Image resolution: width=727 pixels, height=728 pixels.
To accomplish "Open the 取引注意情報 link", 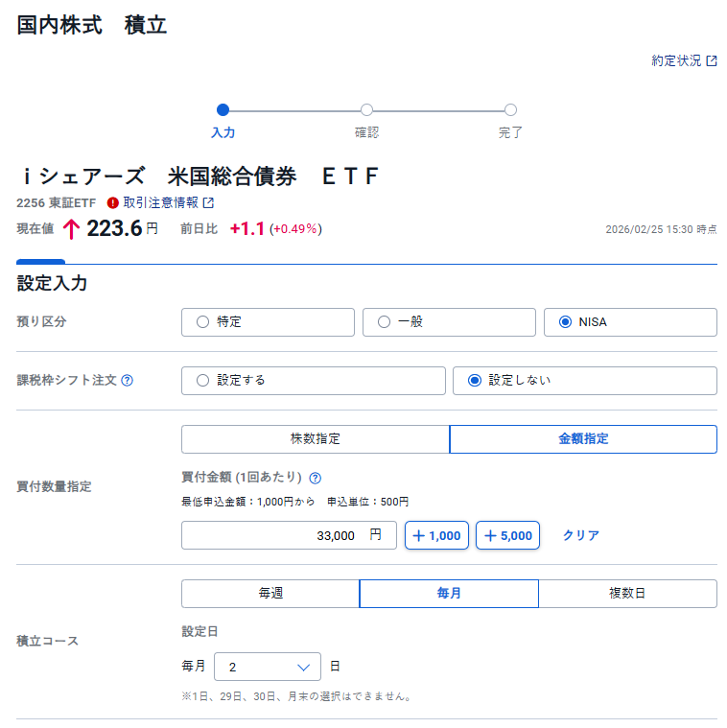I will coord(168,203).
